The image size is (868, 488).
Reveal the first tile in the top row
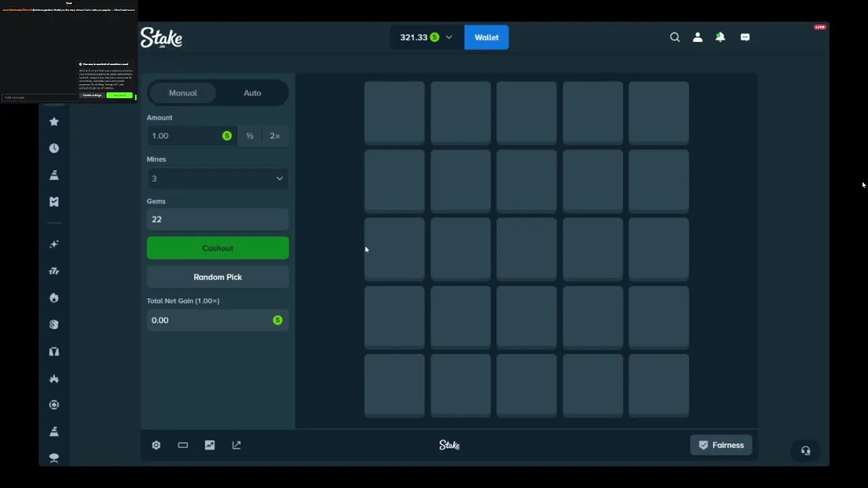click(x=395, y=113)
